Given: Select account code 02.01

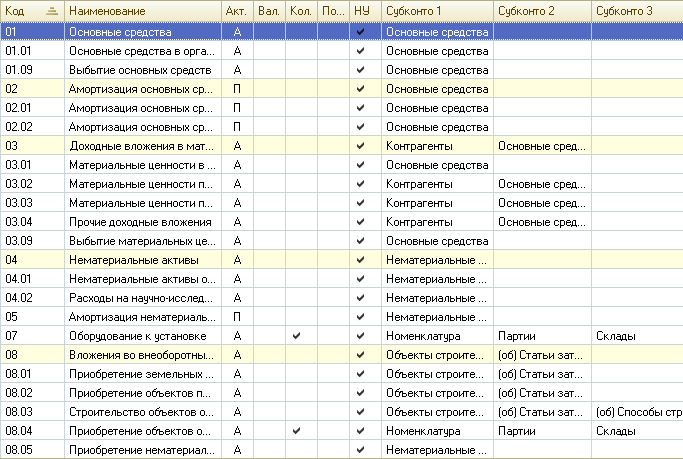Looking at the screenshot, I should pos(19,108).
